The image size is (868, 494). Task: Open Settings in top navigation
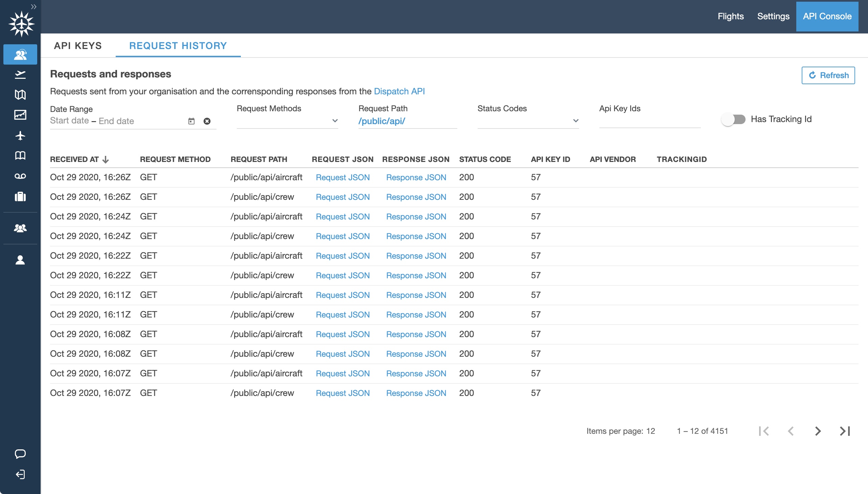click(773, 16)
